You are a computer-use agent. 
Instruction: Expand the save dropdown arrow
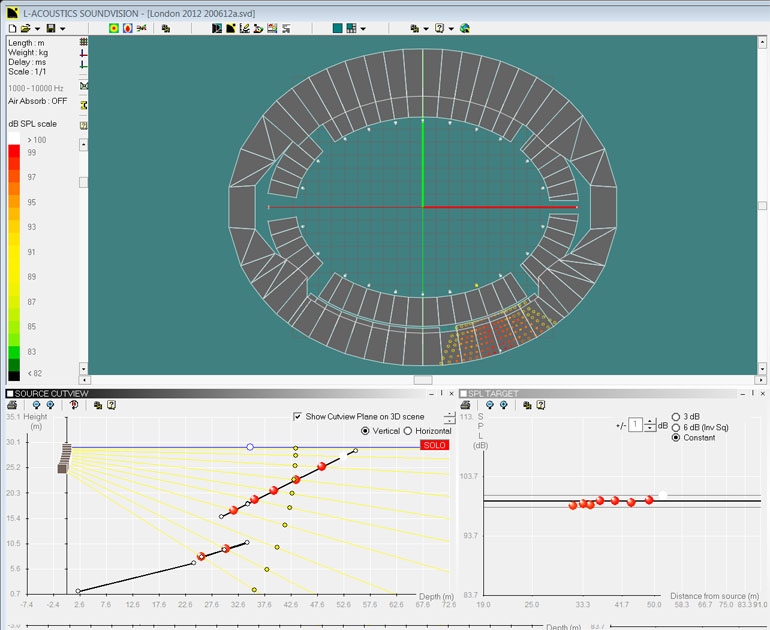pyautogui.click(x=62, y=29)
